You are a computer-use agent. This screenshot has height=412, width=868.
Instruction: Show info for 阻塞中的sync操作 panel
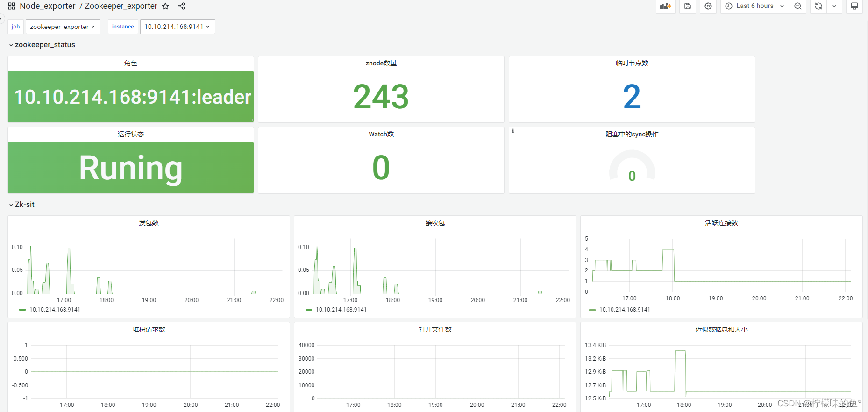click(x=513, y=131)
